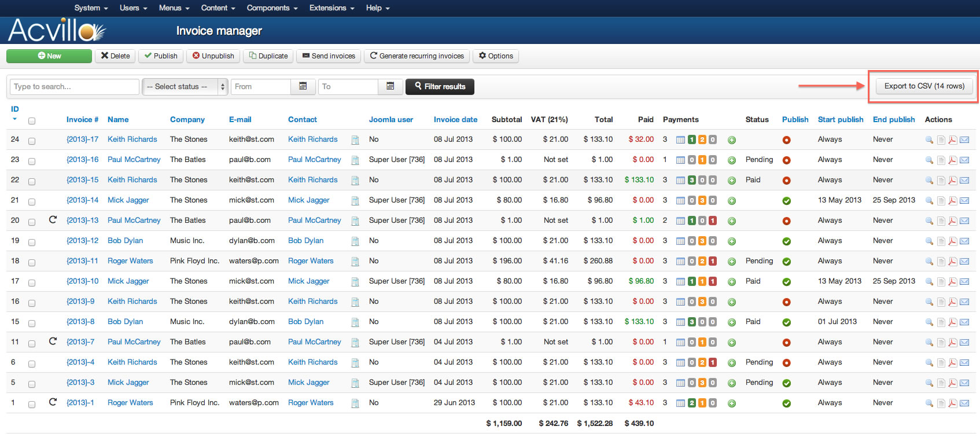Send email for invoice {2013}-15
The height and width of the screenshot is (437, 980).
(964, 181)
